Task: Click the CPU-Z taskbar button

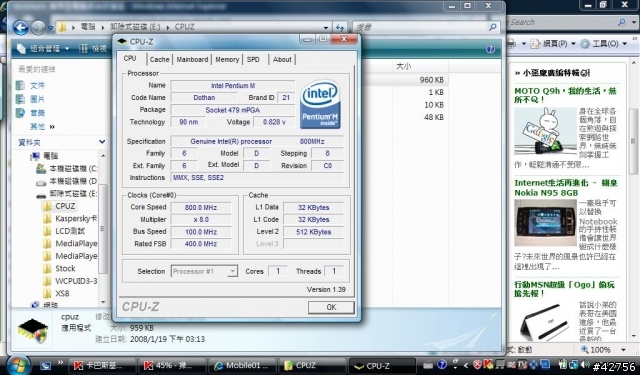Action: tap(382, 366)
